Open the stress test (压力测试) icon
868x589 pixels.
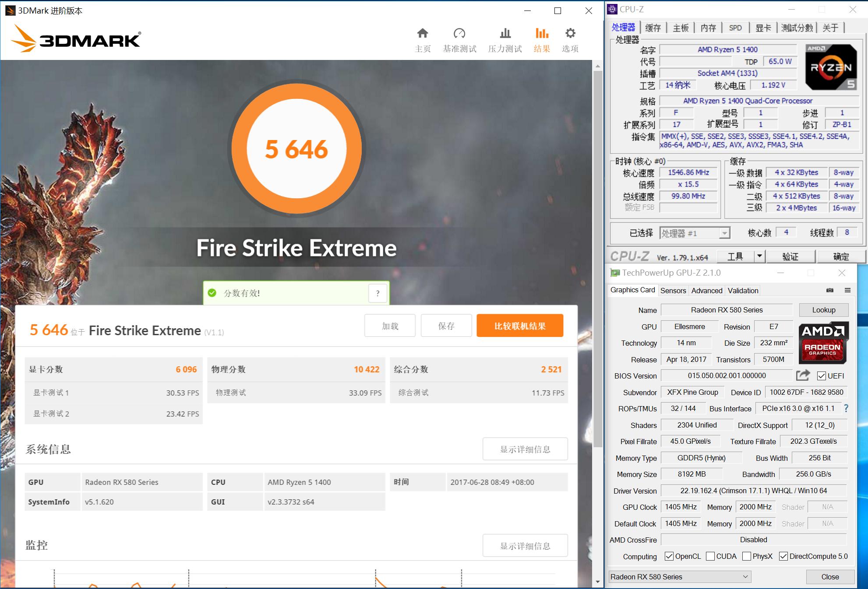[505, 33]
